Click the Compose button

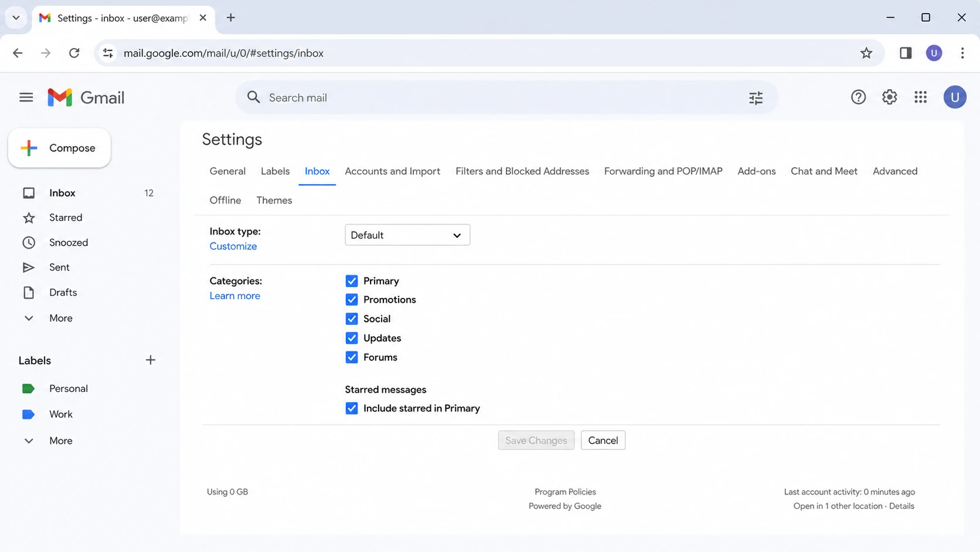pos(59,148)
